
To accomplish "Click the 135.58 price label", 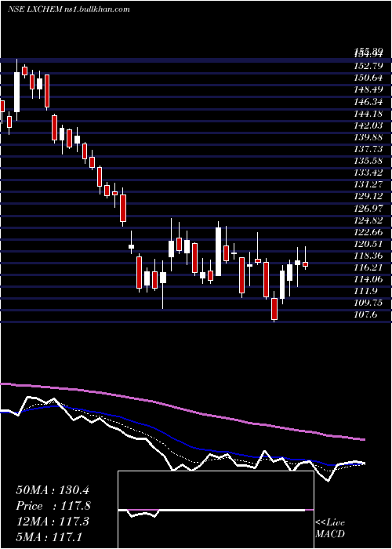I will (x=368, y=161).
